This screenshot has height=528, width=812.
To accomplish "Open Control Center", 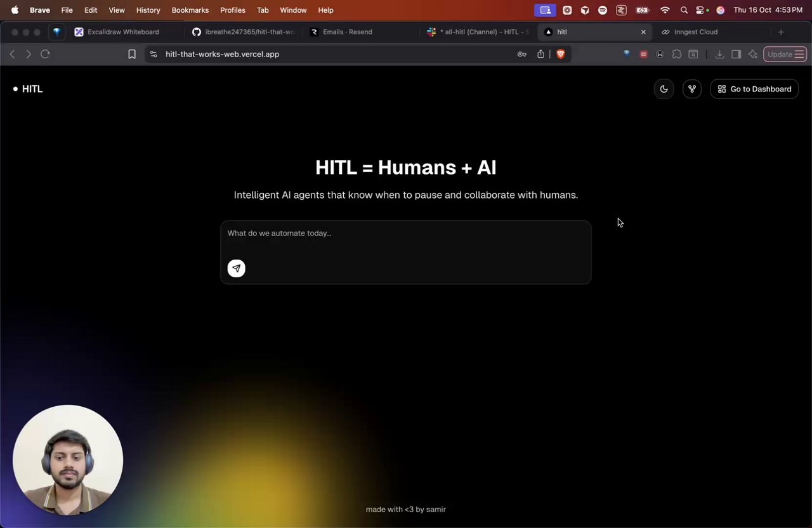I will point(701,10).
